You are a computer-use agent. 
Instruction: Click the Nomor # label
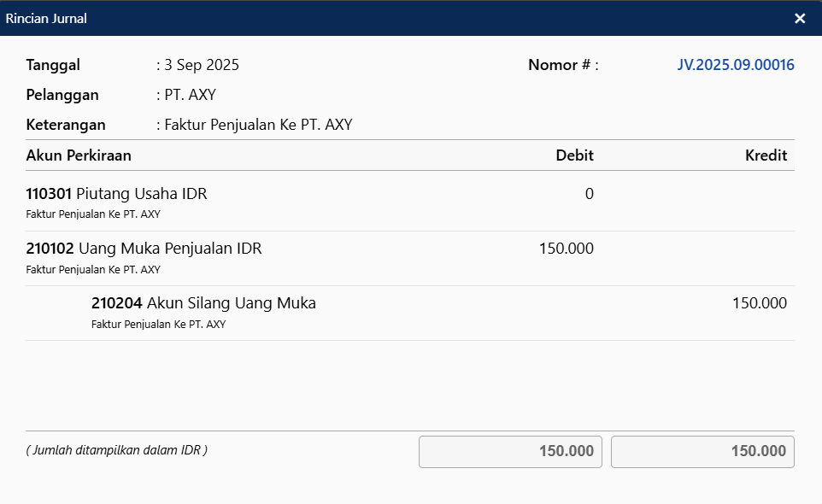(x=562, y=65)
